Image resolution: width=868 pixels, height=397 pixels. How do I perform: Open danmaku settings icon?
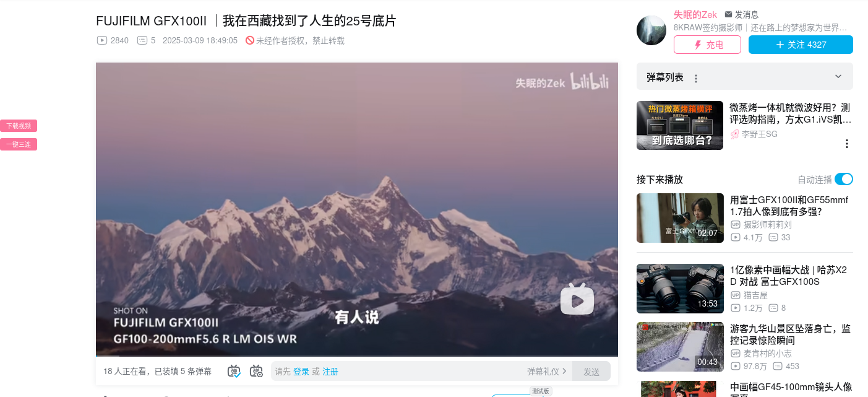(x=256, y=371)
